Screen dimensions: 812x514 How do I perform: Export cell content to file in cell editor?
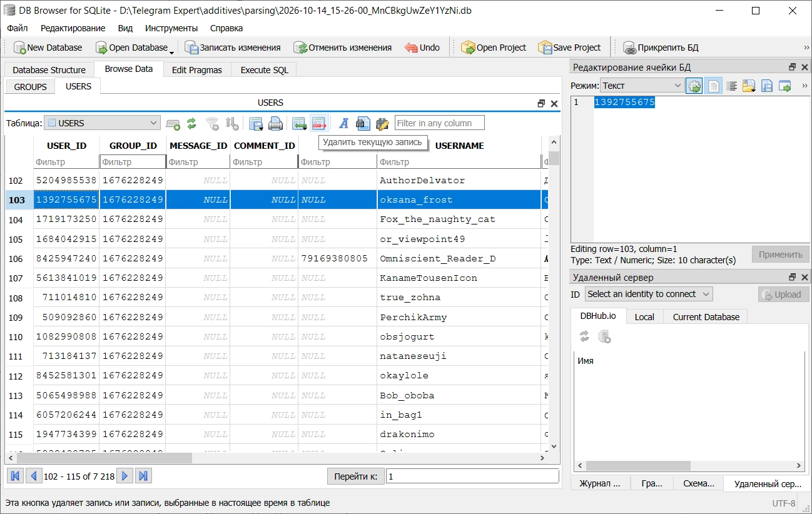(x=767, y=86)
